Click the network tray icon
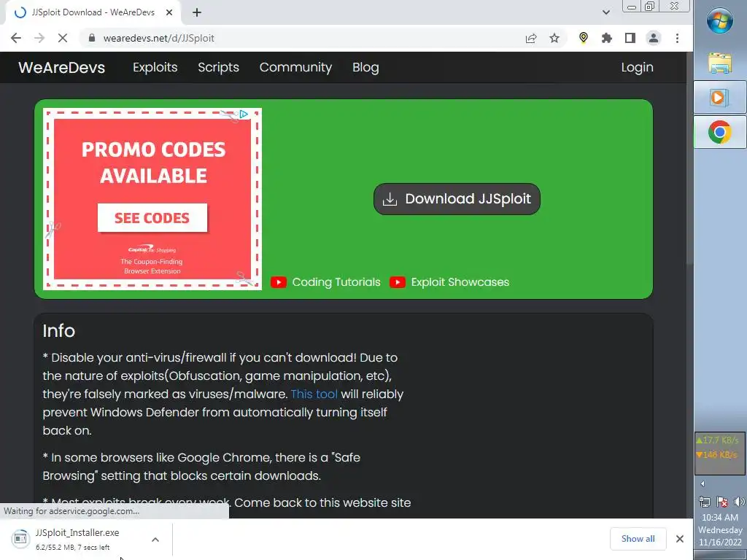Image resolution: width=747 pixels, height=560 pixels. (704, 502)
